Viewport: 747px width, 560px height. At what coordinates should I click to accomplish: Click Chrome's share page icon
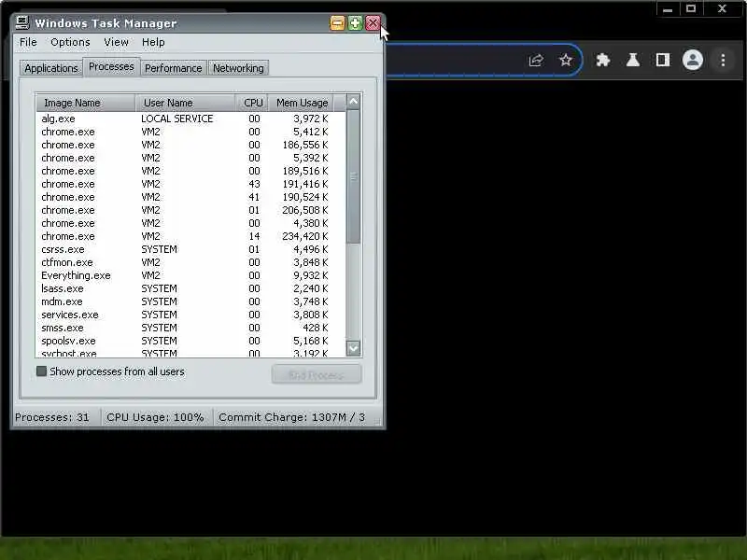535,61
